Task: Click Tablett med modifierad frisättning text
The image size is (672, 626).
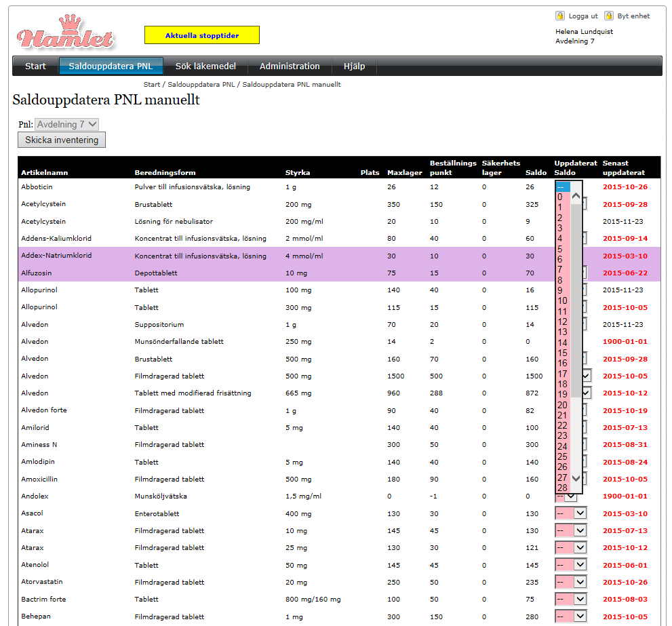Action: (x=193, y=393)
